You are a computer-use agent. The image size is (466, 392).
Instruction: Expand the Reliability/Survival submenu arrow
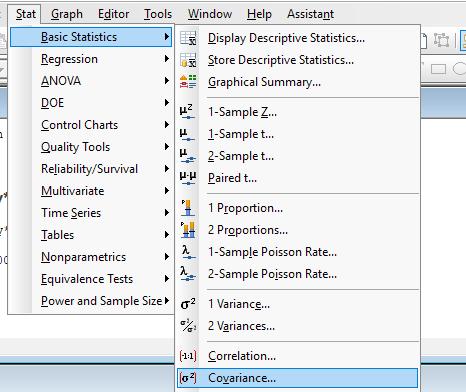(x=167, y=169)
